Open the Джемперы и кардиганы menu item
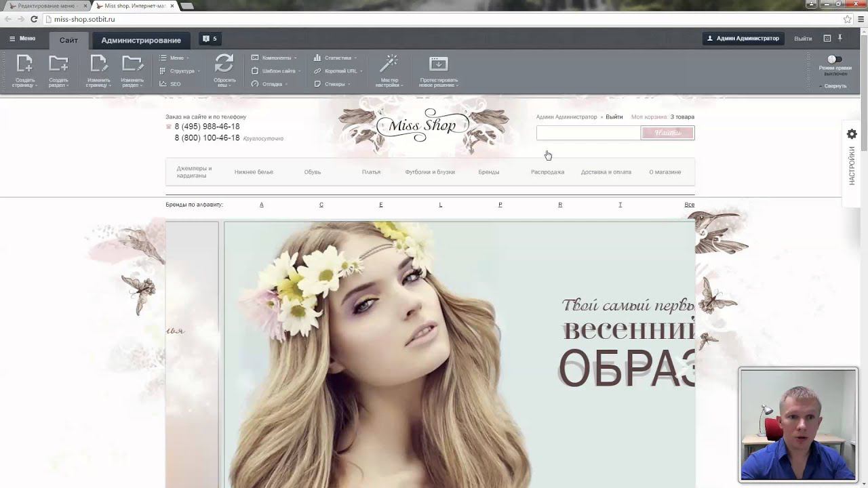Viewport: 868px width, 488px height. (x=195, y=172)
